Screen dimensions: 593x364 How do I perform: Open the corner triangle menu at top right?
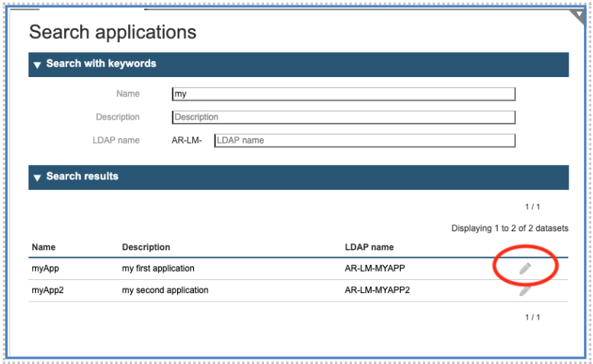(x=578, y=17)
